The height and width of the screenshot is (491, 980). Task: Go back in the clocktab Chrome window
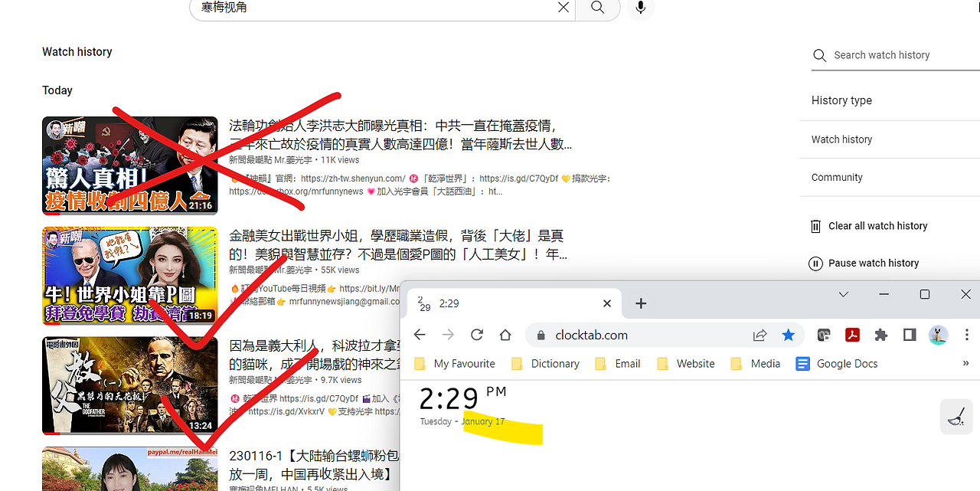click(x=420, y=335)
